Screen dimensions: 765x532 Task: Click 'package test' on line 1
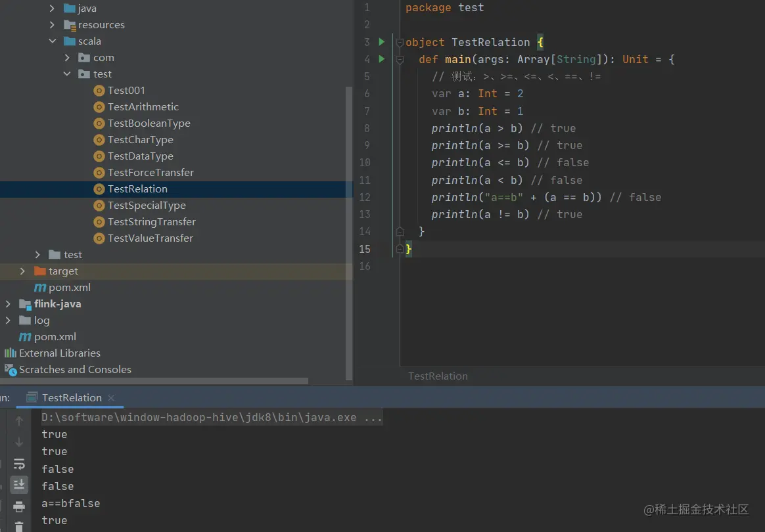tap(444, 8)
